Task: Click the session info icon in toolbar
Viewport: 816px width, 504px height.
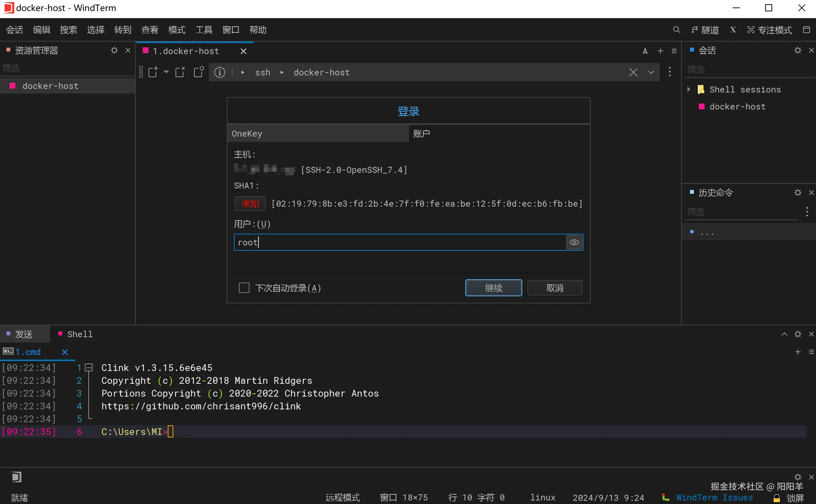Action: 220,73
